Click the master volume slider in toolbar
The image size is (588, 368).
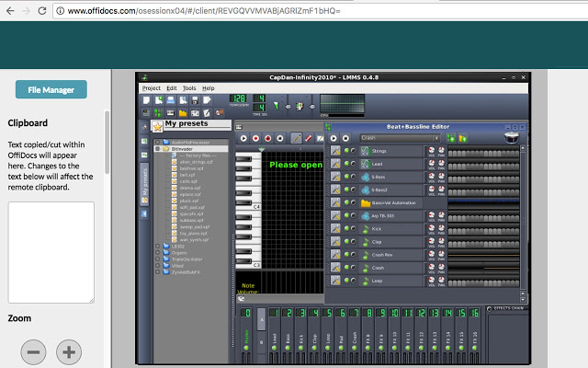(x=288, y=107)
